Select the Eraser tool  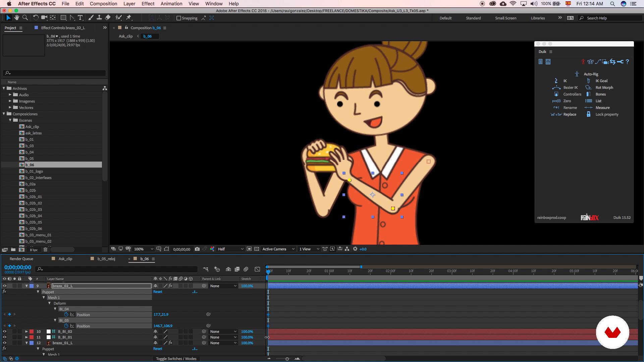pos(108,18)
